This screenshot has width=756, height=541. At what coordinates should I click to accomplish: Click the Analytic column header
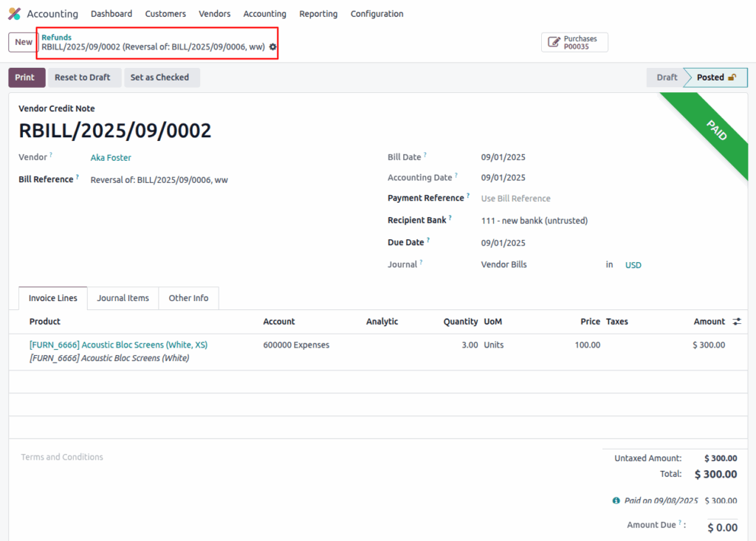point(382,321)
